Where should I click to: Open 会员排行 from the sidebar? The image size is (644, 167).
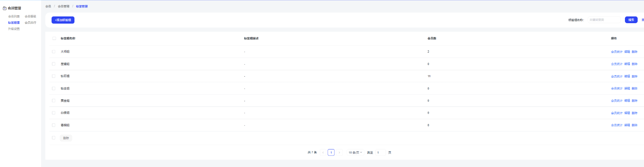[x=30, y=23]
